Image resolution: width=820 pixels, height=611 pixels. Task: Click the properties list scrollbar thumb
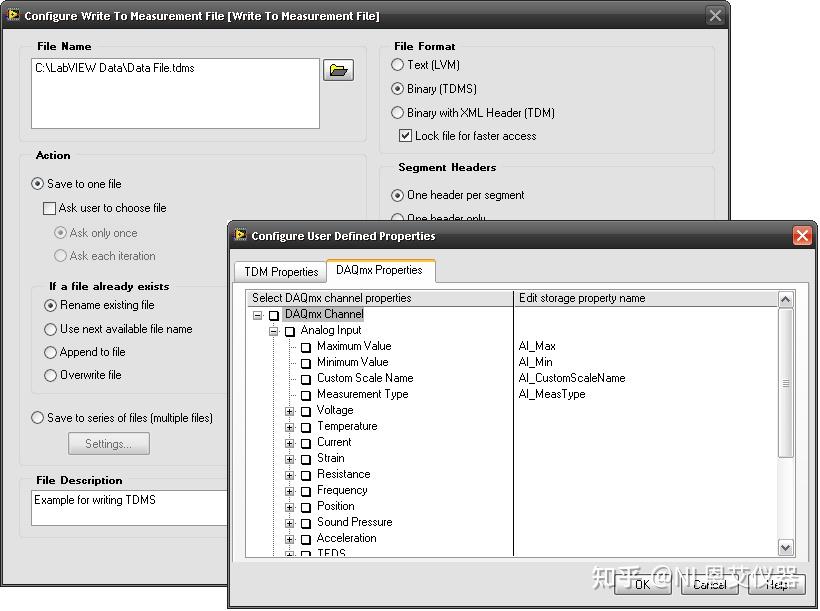(x=785, y=383)
